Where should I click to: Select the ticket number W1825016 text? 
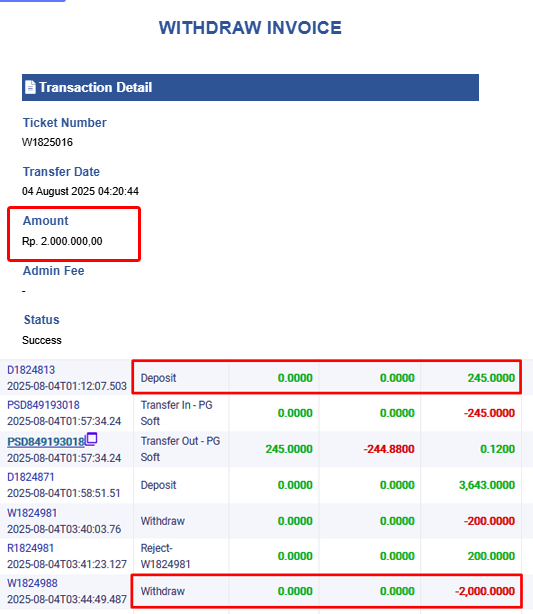47,142
